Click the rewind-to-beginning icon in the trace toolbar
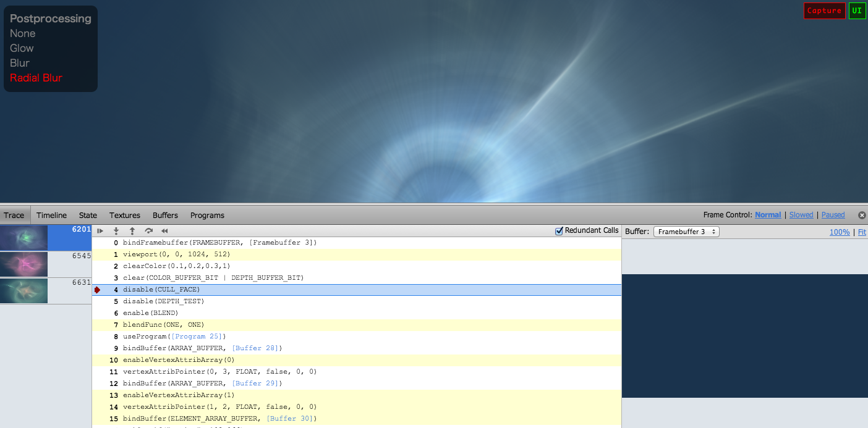 click(164, 230)
